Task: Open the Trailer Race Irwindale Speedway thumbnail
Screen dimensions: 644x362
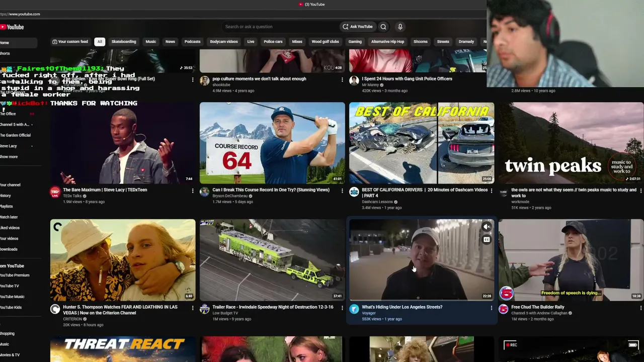Action: 272,260
